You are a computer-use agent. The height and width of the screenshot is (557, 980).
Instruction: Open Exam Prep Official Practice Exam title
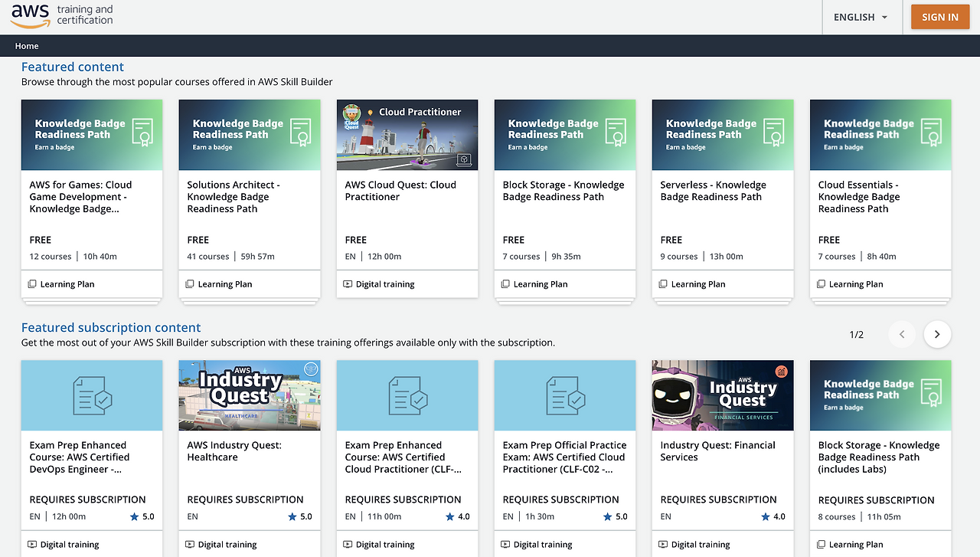(x=564, y=457)
